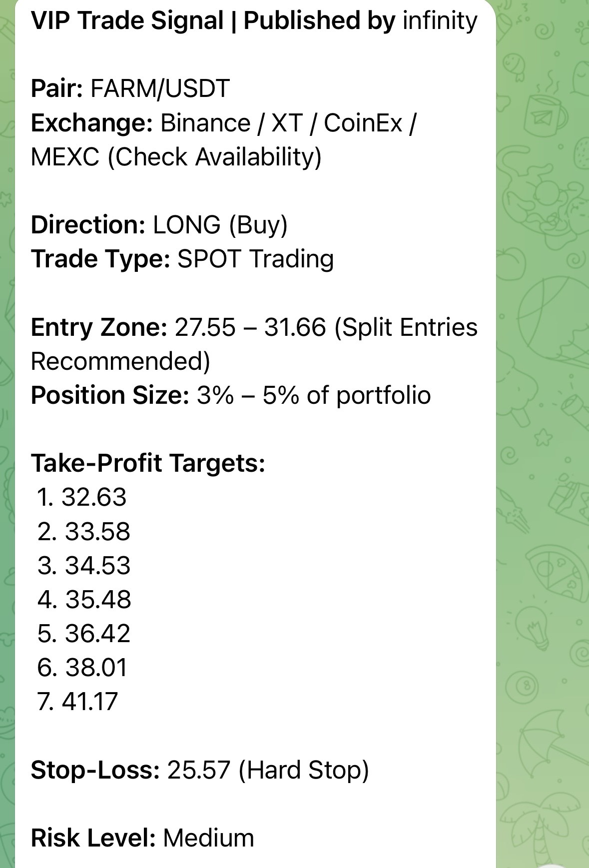
Task: Click the final target value 41.17
Action: [90, 702]
